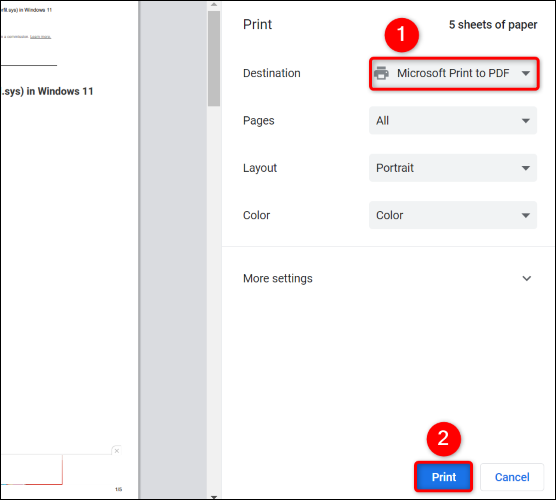
Task: Open the Color mode dropdown
Action: (x=453, y=215)
